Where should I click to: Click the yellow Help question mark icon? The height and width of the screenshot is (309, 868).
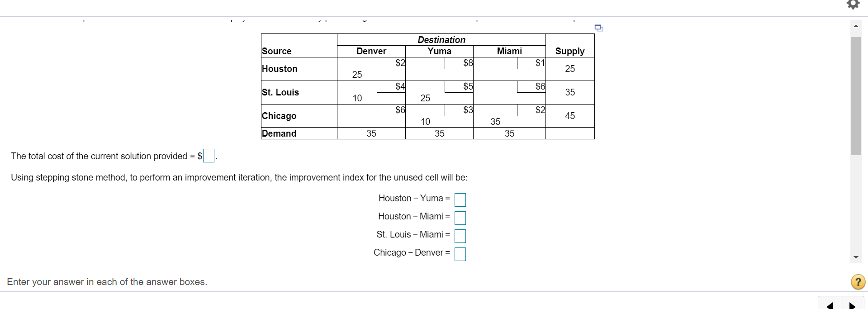(x=857, y=282)
